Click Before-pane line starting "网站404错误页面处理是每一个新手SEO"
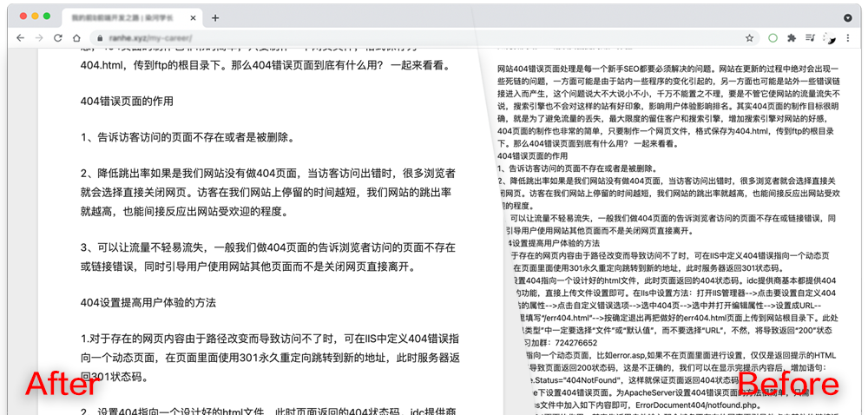868x415 pixels. tap(668, 69)
